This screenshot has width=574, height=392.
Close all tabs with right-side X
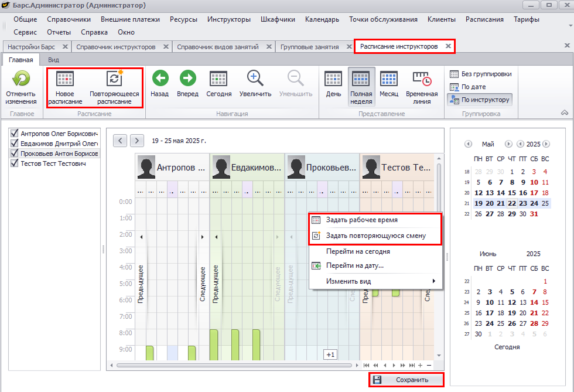click(567, 46)
